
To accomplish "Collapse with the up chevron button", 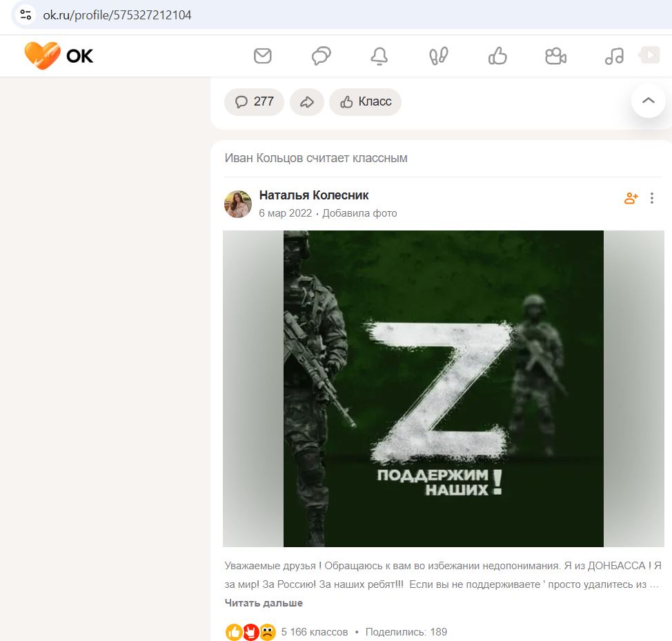I will (x=649, y=101).
